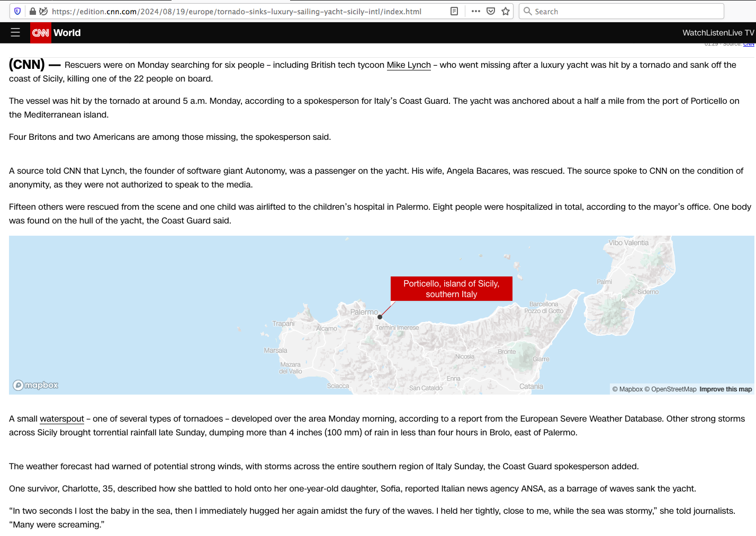Screen dimensions: 756x536
Task: Open CNN hamburger navigation menu
Action: click(x=15, y=32)
